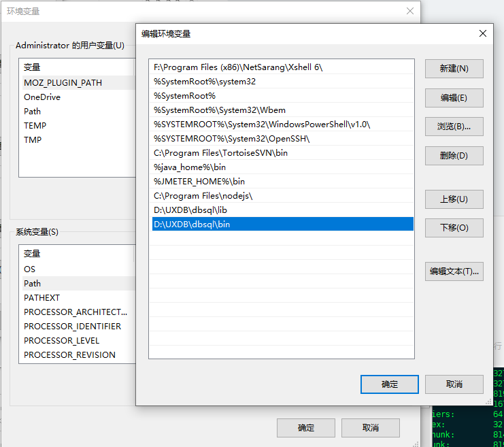Screen dimensions: 504x447
Task: Open 编辑文本(T)... text editor
Action: [454, 271]
